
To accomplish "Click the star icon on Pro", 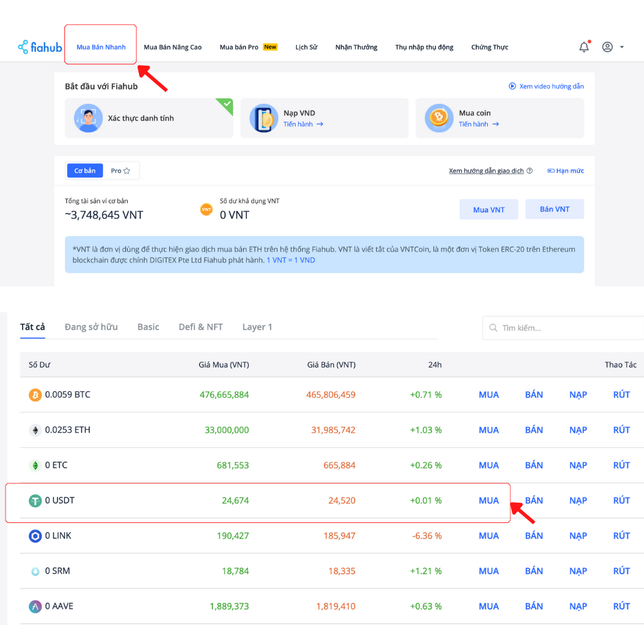I will [x=127, y=171].
